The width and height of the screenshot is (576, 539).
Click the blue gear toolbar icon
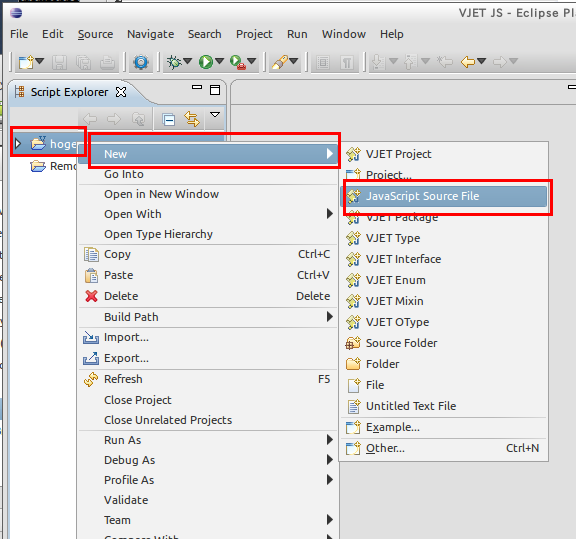pyautogui.click(x=141, y=62)
